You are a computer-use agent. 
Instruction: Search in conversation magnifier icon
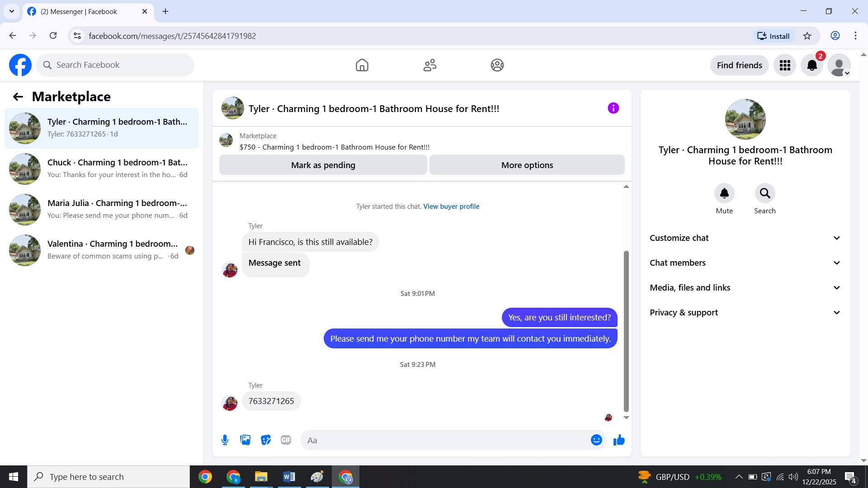[764, 193]
